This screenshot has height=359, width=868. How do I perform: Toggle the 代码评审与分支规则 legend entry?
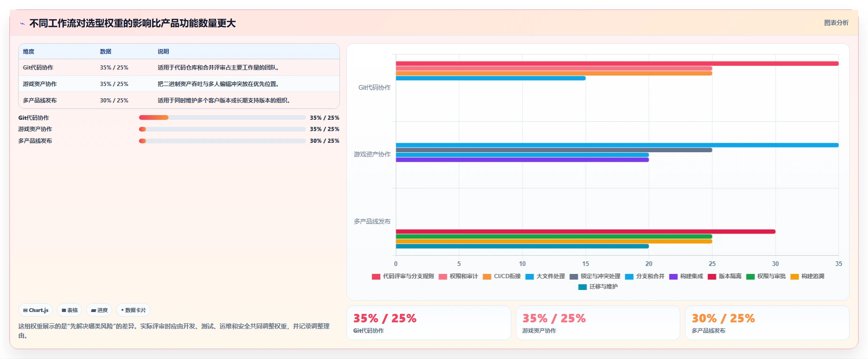click(x=403, y=276)
